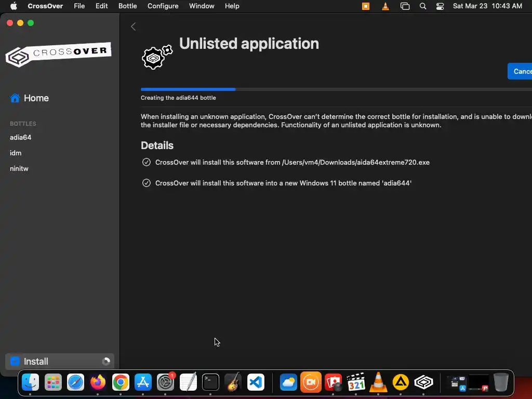Click the bottle creation progress bar
Image resolution: width=532 pixels, height=399 pixels.
336,89
